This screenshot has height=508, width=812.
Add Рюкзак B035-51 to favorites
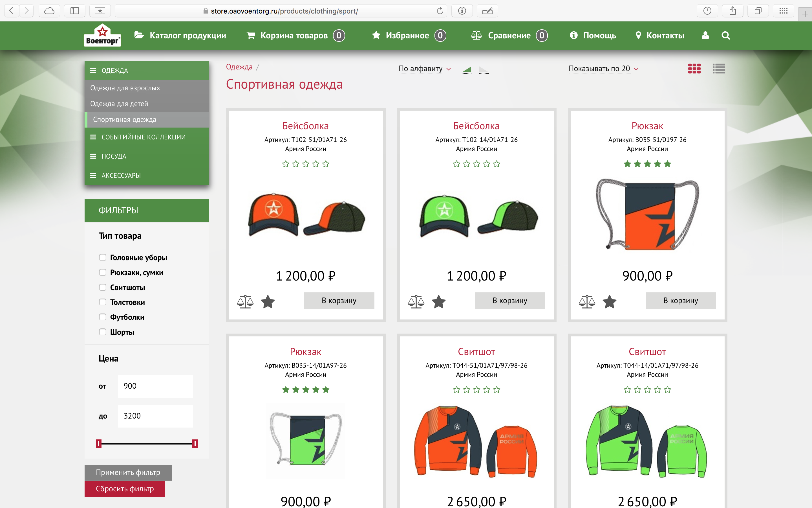click(609, 301)
